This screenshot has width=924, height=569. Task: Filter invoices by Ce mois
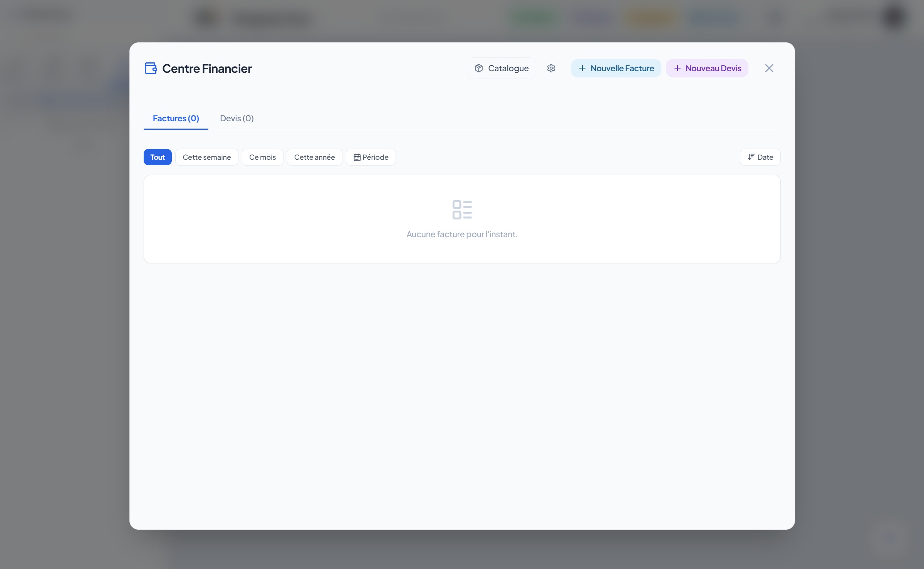[262, 157]
